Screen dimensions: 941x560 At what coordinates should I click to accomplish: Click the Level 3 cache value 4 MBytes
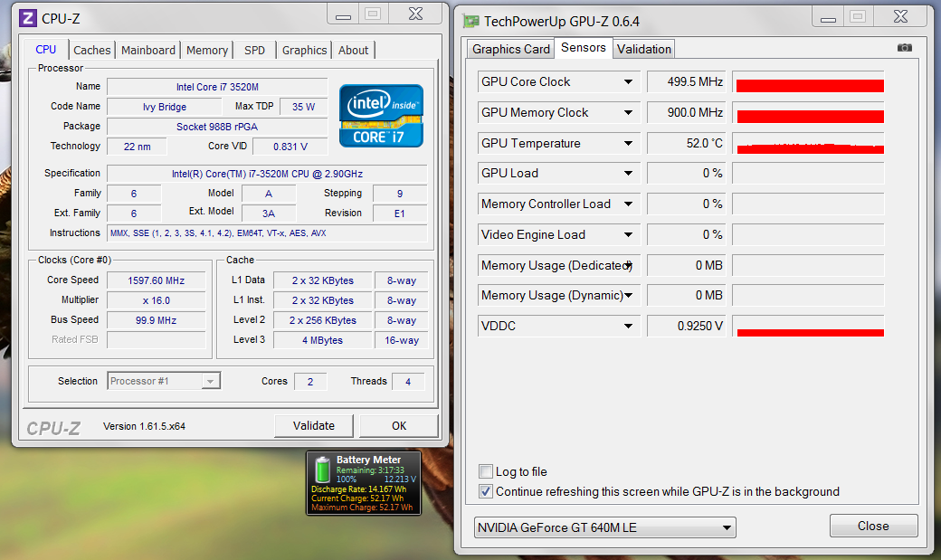322,340
